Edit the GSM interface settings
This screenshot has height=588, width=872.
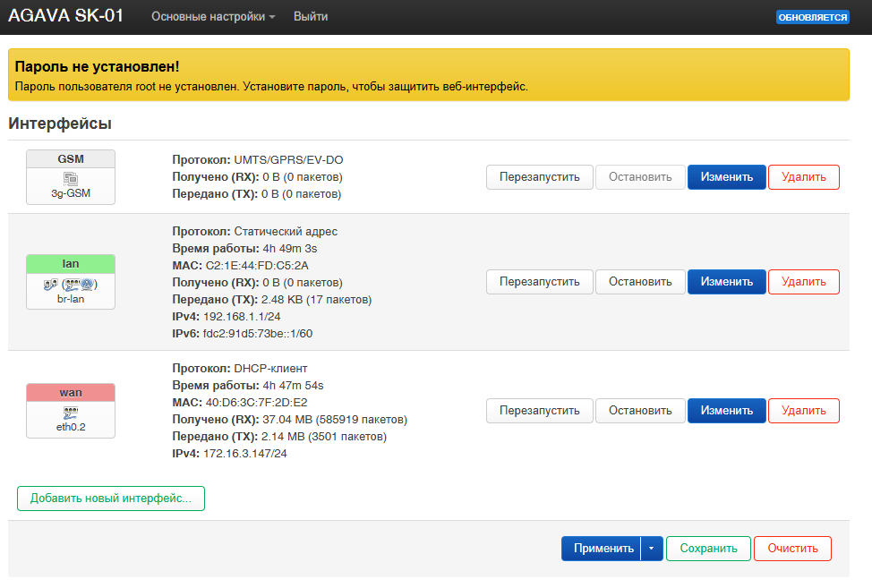pos(726,177)
